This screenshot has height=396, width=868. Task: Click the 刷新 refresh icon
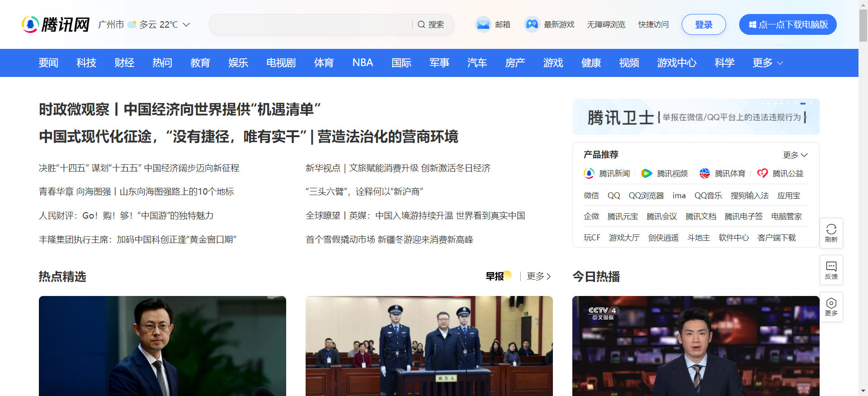click(x=831, y=229)
